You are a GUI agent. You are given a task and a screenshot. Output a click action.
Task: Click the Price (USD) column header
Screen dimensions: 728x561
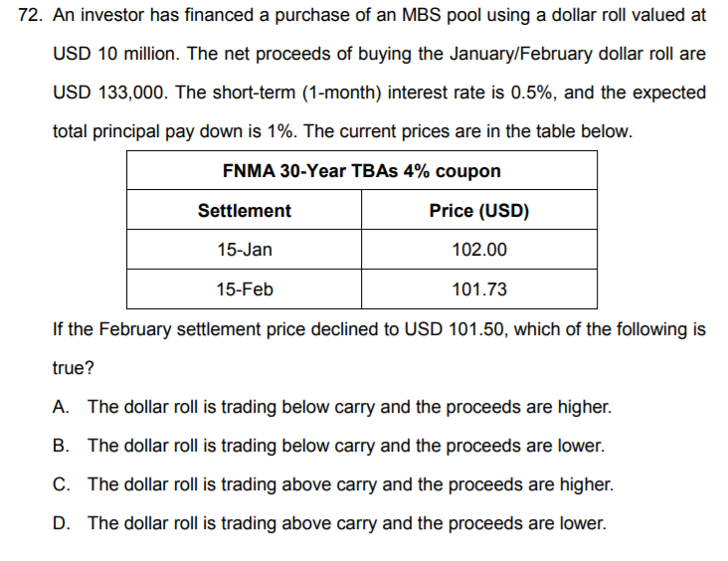tap(478, 211)
